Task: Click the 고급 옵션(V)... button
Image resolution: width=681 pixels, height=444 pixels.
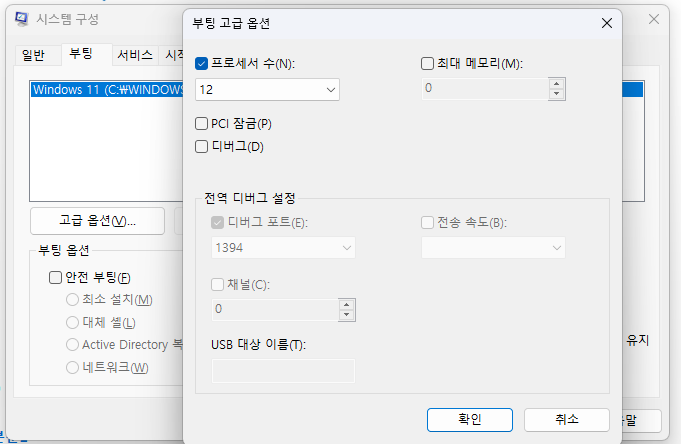Action: tap(97, 221)
